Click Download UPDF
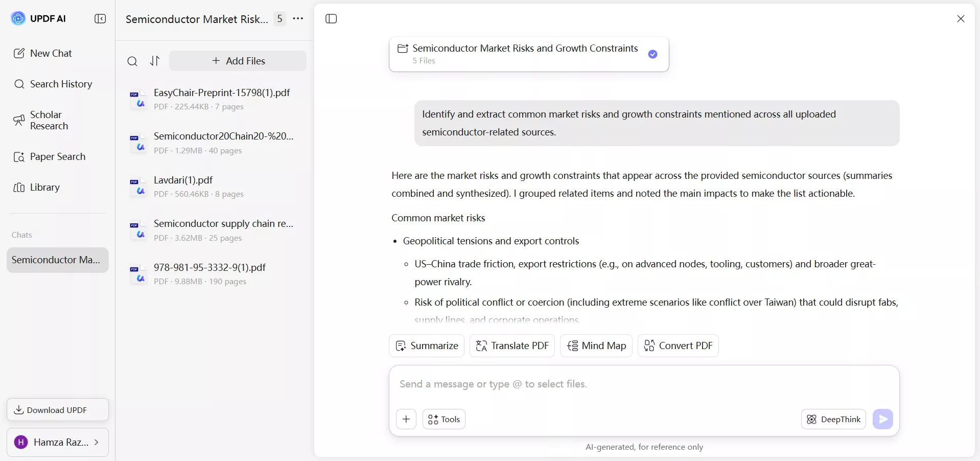This screenshot has height=461, width=980. pos(57,409)
